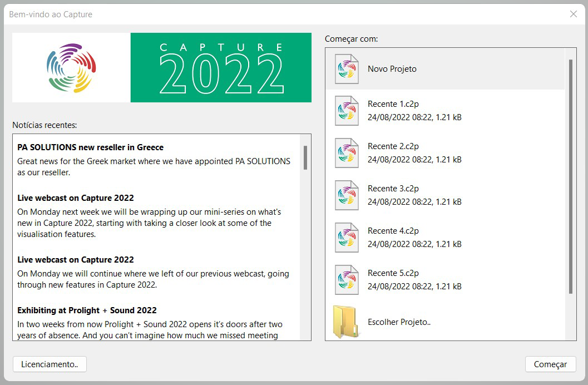Click the 'Exhibiting at Prolight + Sound 2022' headline
This screenshot has height=385, width=588.
[x=87, y=310]
